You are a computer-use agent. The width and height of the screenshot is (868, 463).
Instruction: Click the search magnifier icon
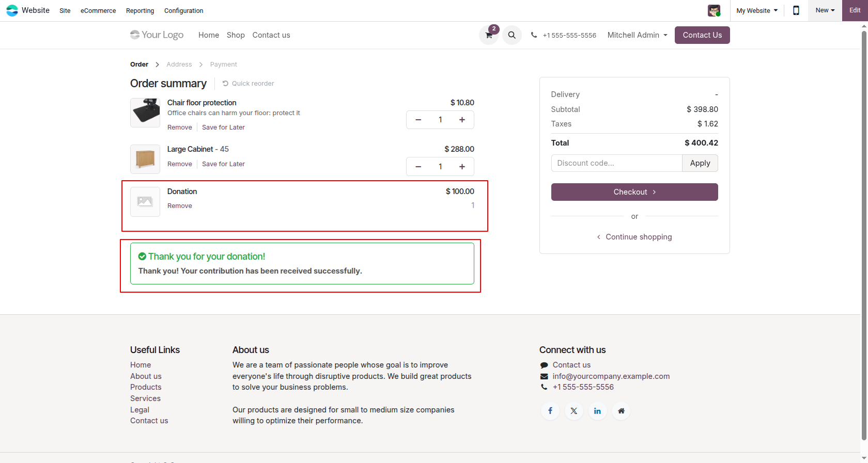(x=512, y=35)
